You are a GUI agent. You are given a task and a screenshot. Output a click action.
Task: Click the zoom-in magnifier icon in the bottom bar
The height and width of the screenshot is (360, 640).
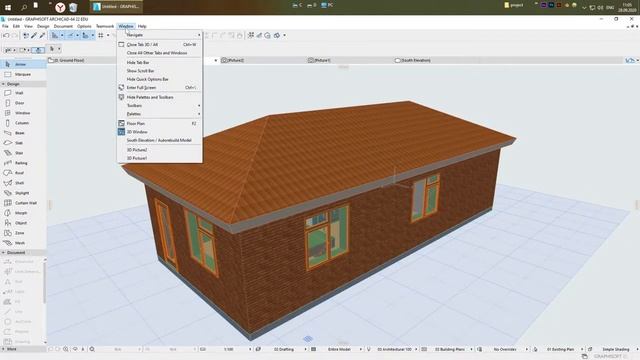66,349
